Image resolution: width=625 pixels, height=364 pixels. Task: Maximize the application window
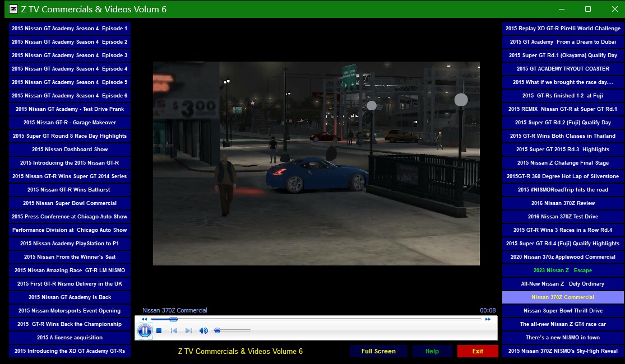[588, 9]
